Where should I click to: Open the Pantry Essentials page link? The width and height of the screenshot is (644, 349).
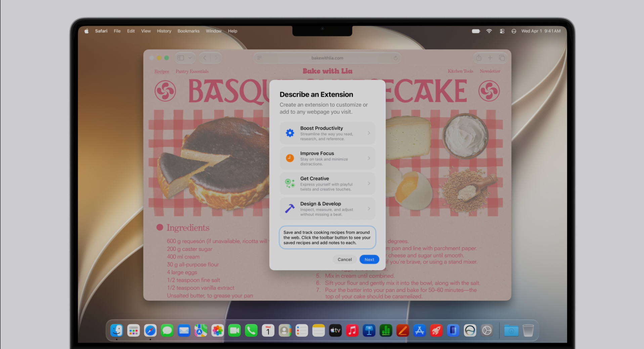pyautogui.click(x=192, y=71)
